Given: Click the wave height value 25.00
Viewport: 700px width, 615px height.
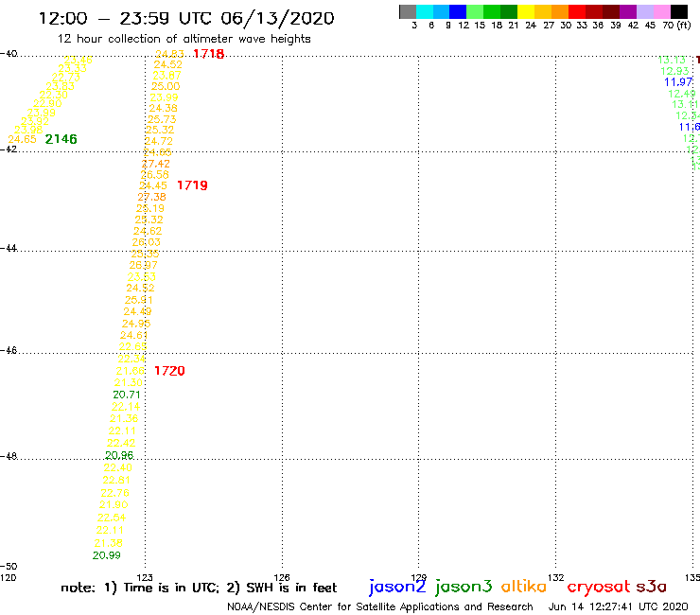Looking at the screenshot, I should pos(166,86).
